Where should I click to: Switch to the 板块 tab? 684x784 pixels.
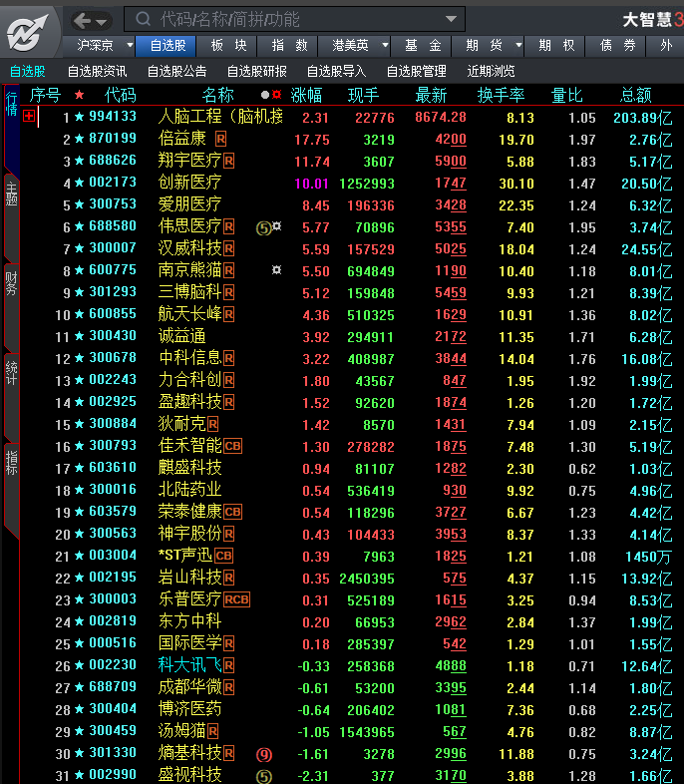tap(228, 46)
